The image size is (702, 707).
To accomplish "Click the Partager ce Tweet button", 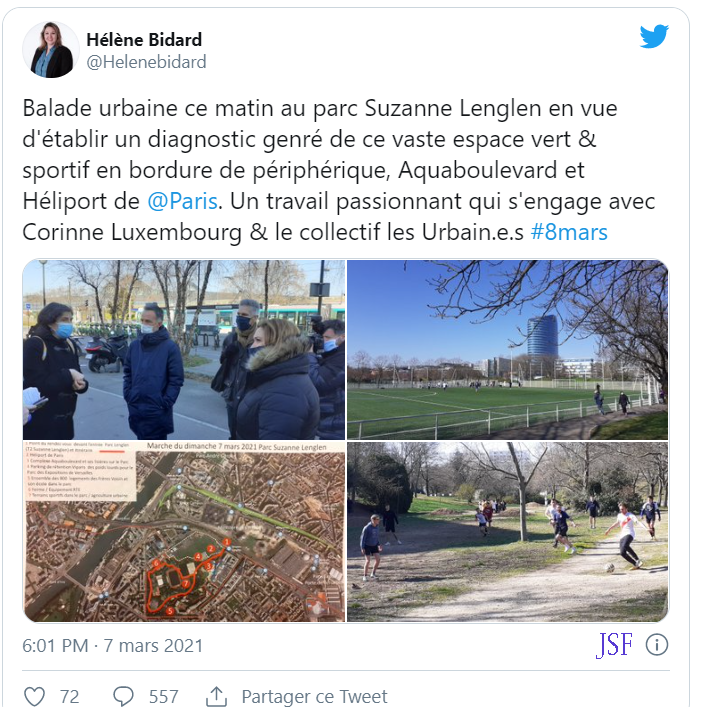I will 314,696.
